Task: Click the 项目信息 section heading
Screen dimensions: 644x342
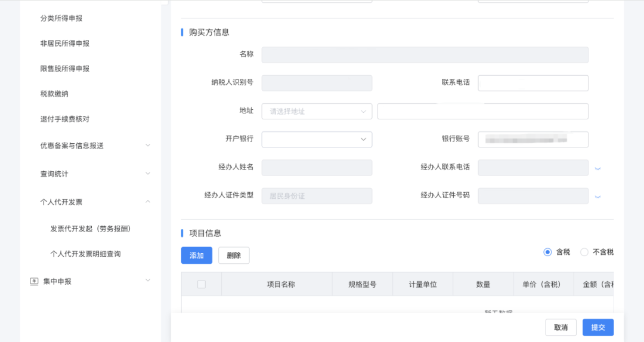Action: click(205, 233)
